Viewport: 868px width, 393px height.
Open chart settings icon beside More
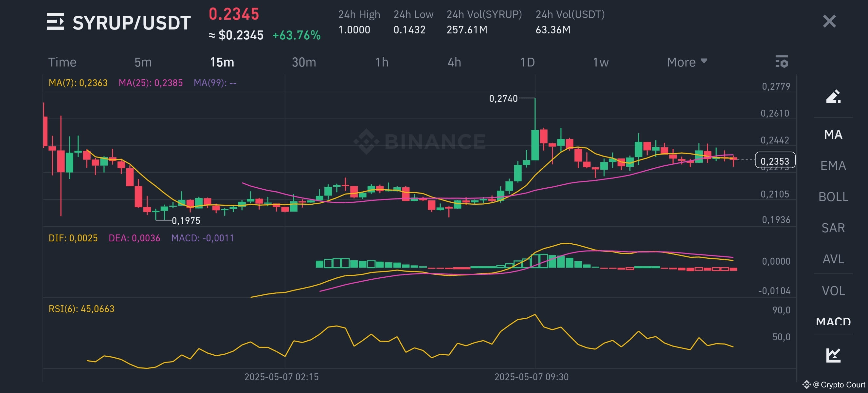point(782,62)
